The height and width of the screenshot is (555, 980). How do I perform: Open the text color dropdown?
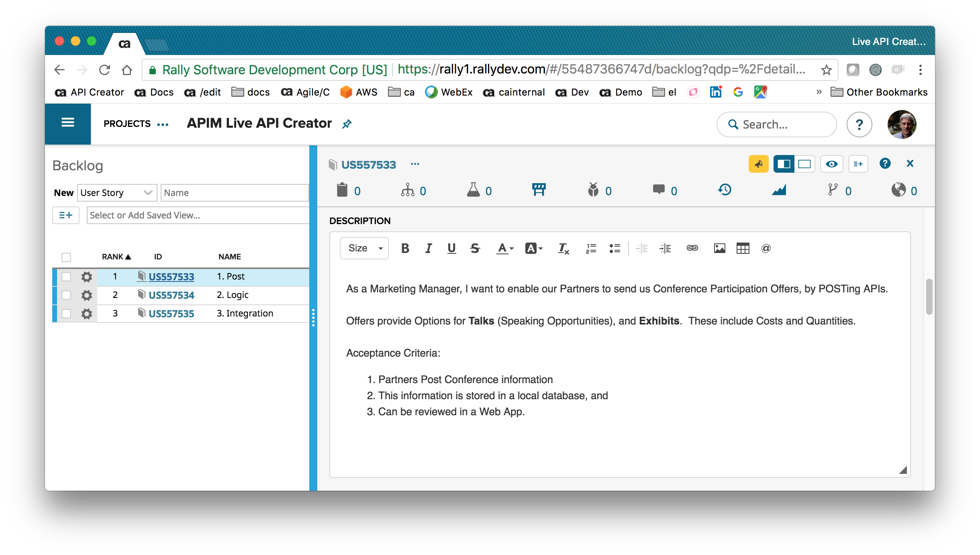505,249
